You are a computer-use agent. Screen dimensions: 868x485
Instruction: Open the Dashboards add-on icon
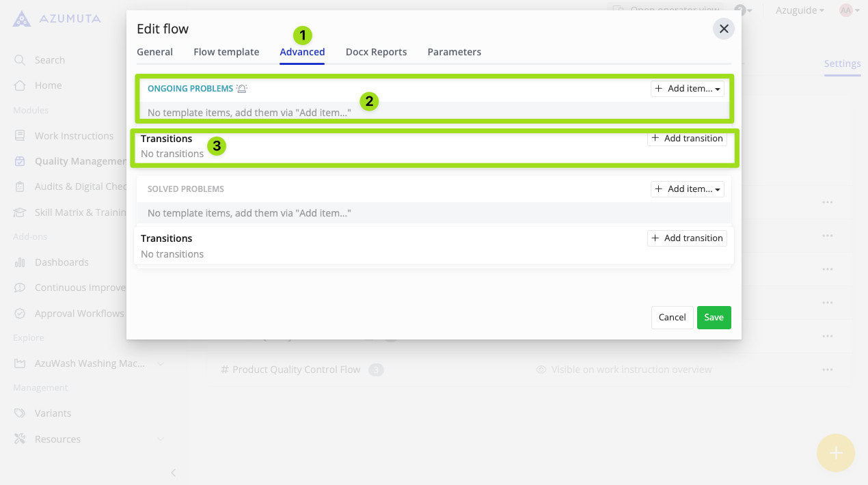pyautogui.click(x=19, y=262)
